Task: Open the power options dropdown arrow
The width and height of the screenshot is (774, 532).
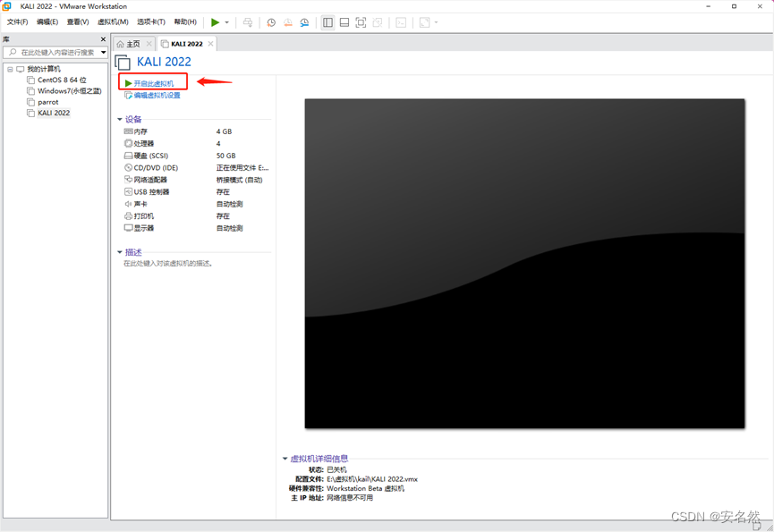Action: pyautogui.click(x=227, y=22)
